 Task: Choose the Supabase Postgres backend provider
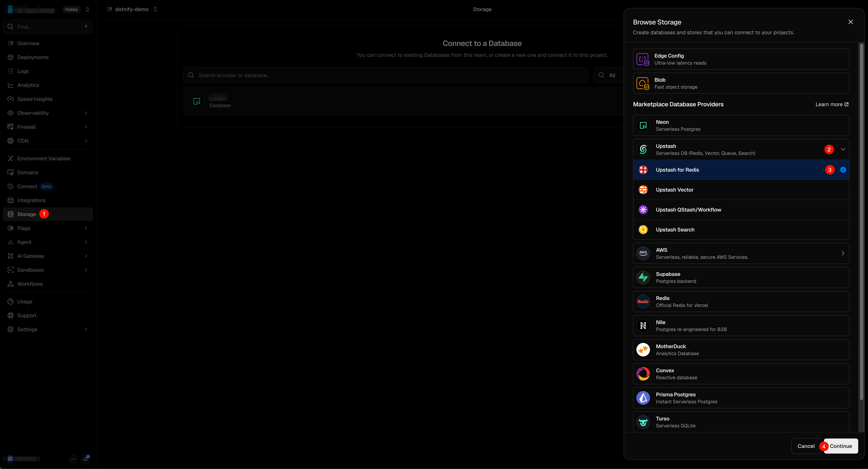[x=741, y=278]
